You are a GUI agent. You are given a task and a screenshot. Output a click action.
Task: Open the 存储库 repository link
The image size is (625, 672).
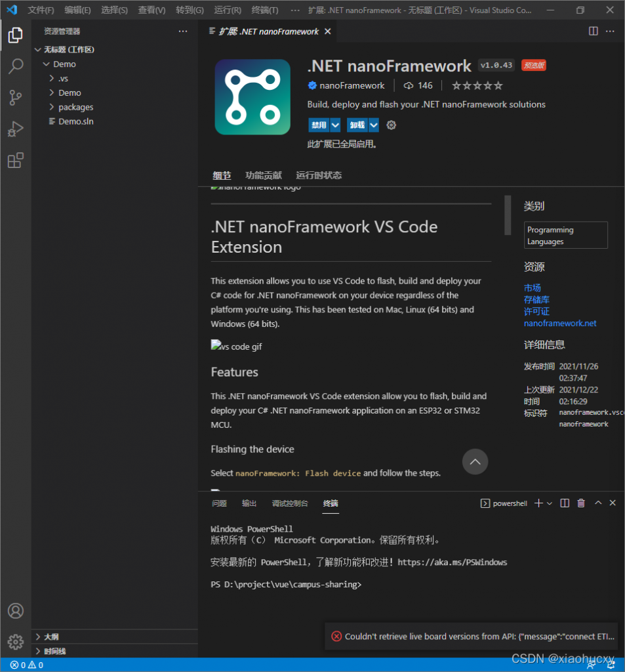pyautogui.click(x=536, y=299)
